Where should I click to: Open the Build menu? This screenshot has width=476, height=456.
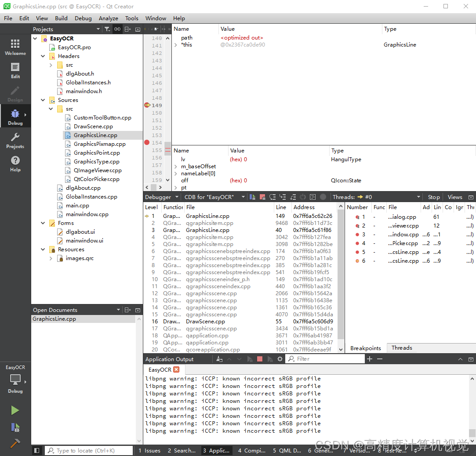(x=62, y=18)
